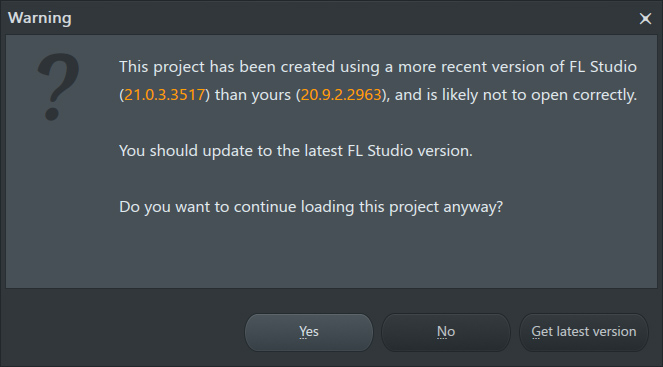
Task: Click the word 'anyway?' ending the question
Action: click(473, 207)
